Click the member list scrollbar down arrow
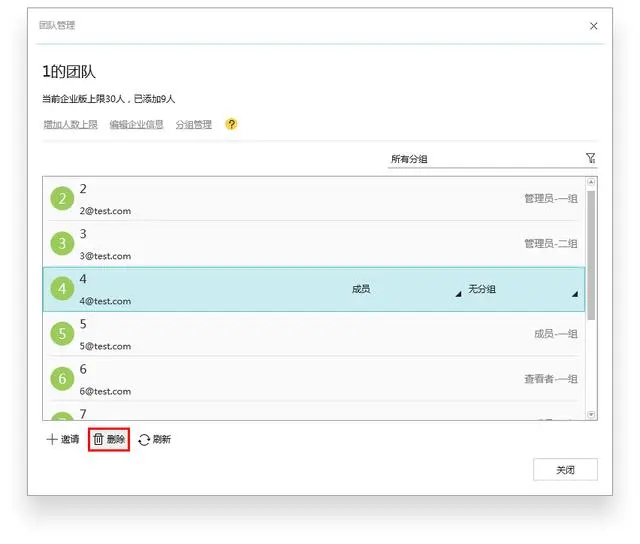 click(x=591, y=415)
